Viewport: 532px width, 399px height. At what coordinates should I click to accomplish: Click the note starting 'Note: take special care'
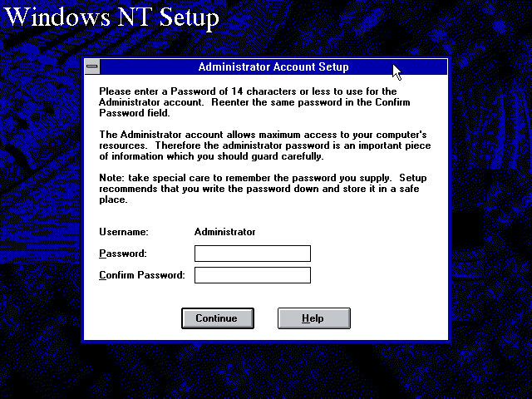click(x=263, y=189)
